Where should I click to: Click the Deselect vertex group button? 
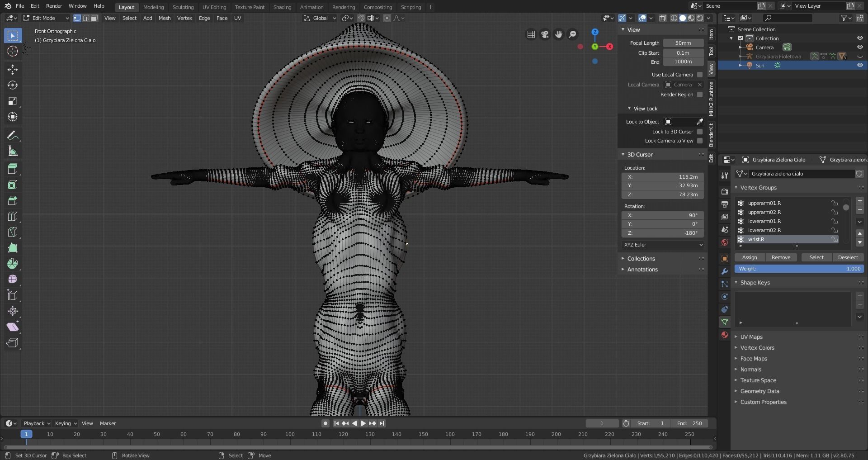(x=848, y=257)
